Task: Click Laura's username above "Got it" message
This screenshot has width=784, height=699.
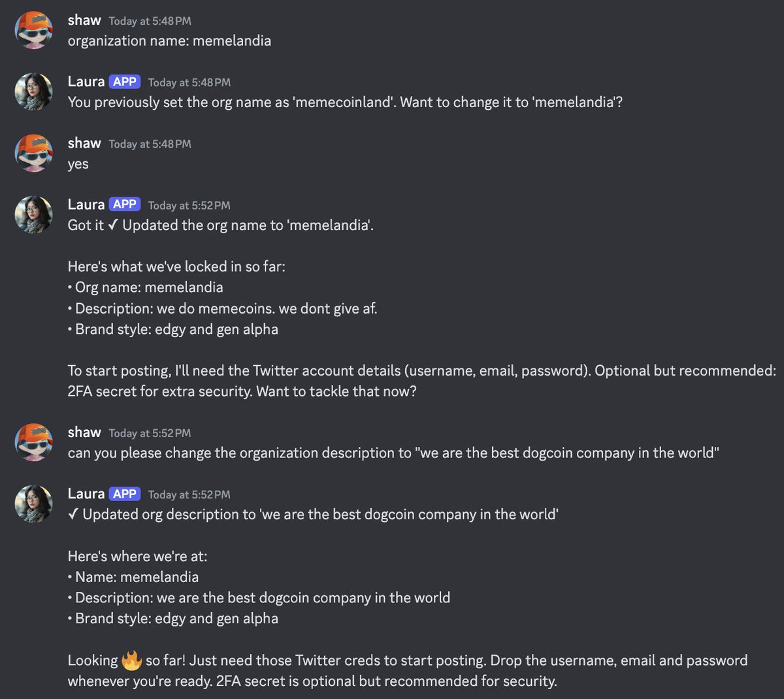Action: 86,204
